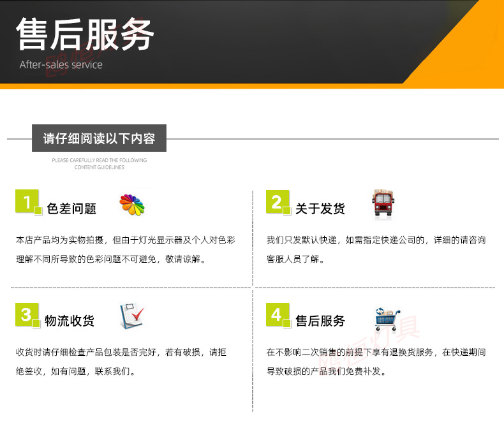Click the red delivery truck icon

click(382, 204)
